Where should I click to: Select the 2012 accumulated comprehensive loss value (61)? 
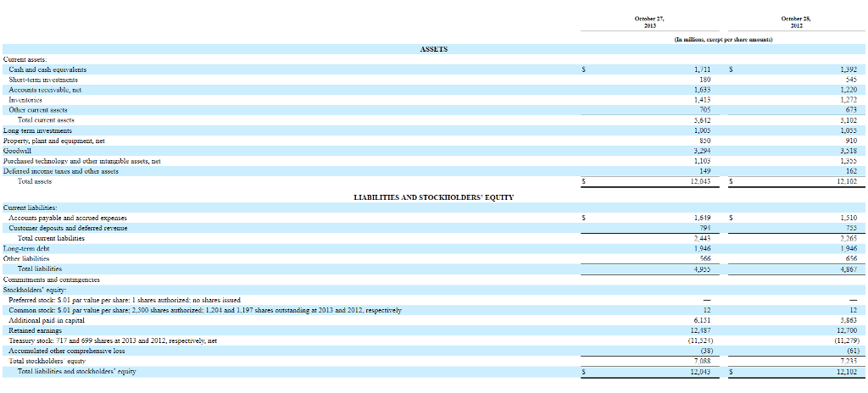853,351
